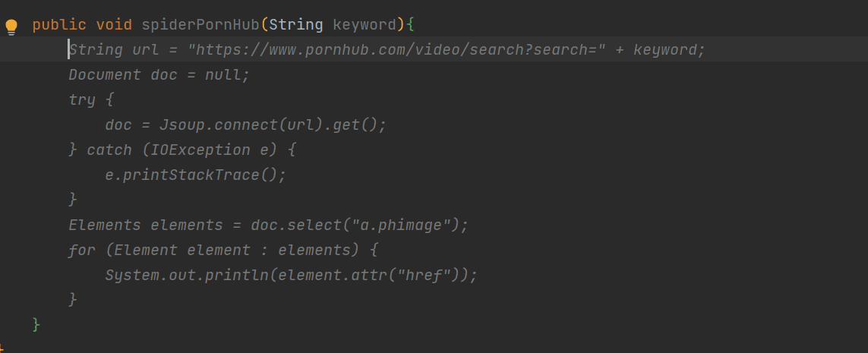Image resolution: width=868 pixels, height=353 pixels.
Task: Click the green opening brace after signature
Action: pyautogui.click(x=410, y=25)
